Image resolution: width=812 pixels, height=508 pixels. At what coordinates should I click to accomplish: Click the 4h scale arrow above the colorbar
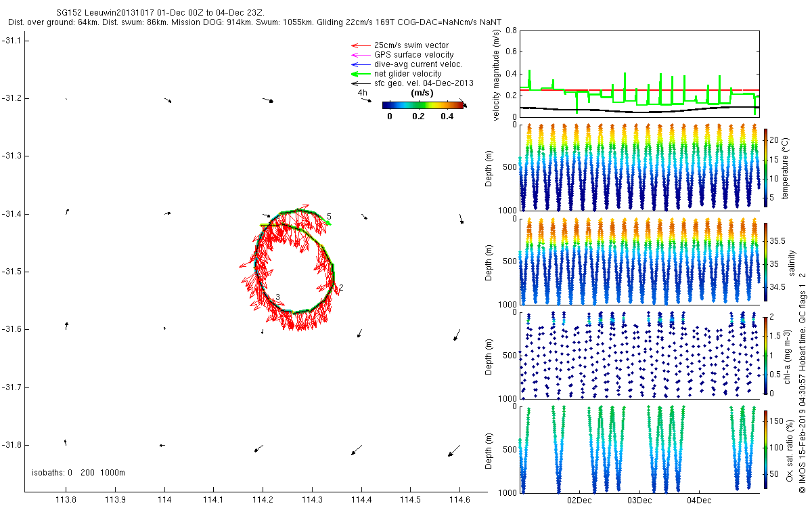[366, 100]
